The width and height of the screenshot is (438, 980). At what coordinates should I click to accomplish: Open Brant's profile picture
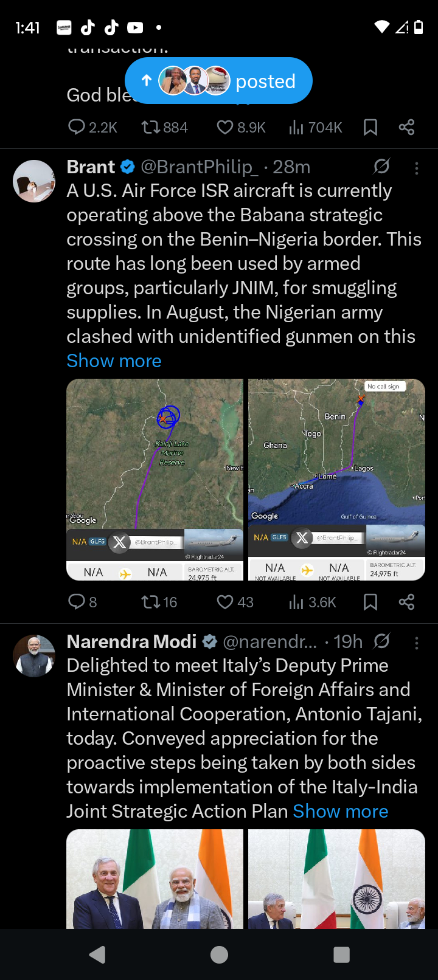pos(34,181)
